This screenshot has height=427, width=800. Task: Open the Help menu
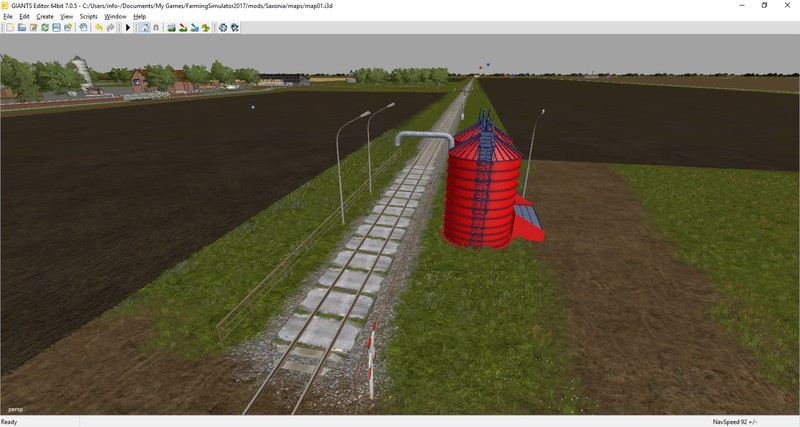tap(139, 16)
